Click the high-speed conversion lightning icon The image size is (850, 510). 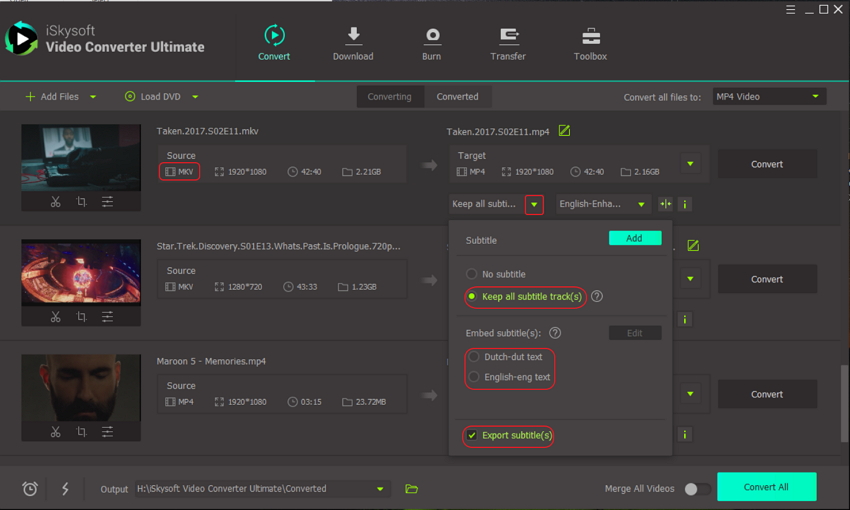[x=65, y=489]
